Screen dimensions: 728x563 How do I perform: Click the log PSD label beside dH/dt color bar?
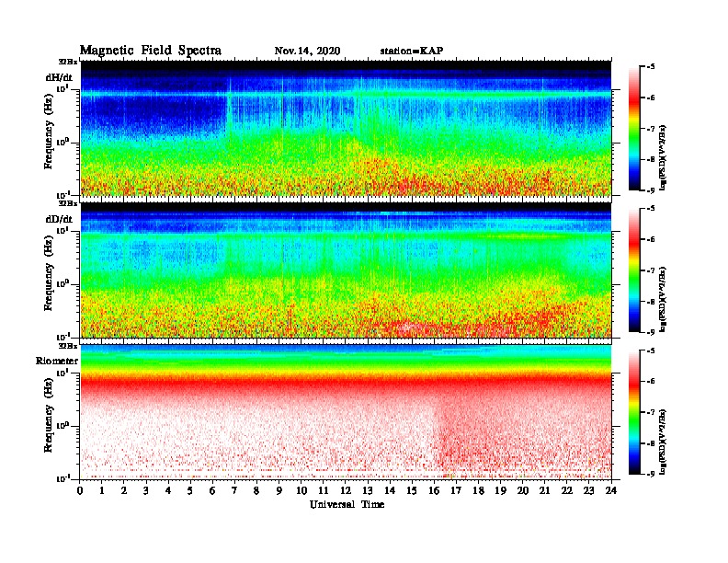click(x=663, y=157)
